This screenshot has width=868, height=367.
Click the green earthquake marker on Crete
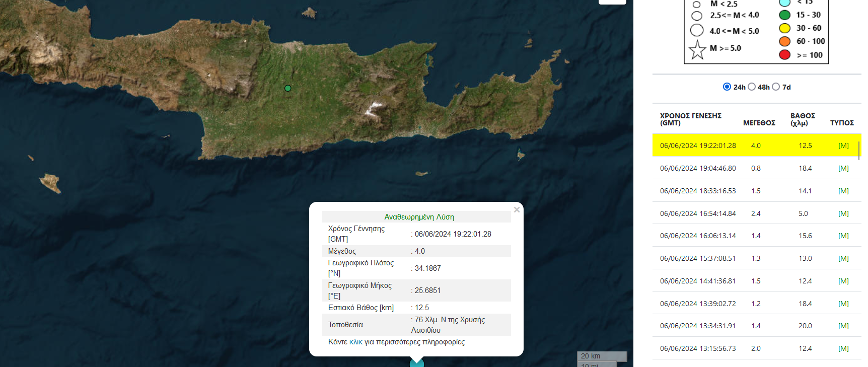288,88
